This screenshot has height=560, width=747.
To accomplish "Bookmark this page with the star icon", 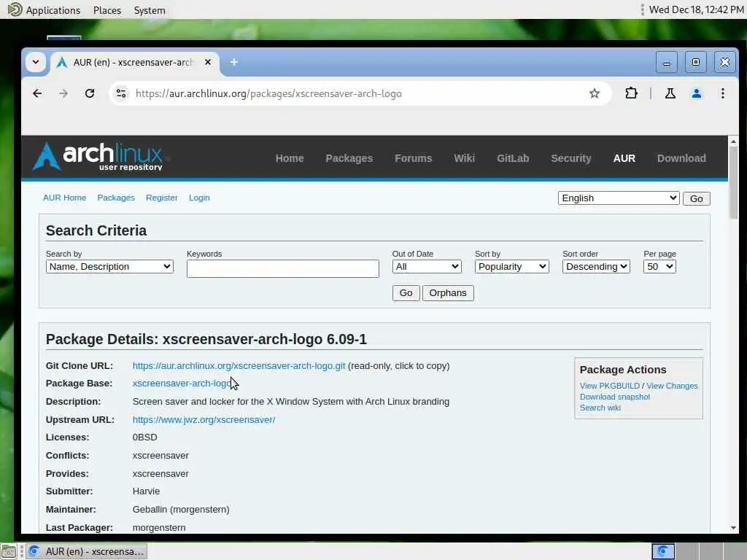I will pos(594,93).
